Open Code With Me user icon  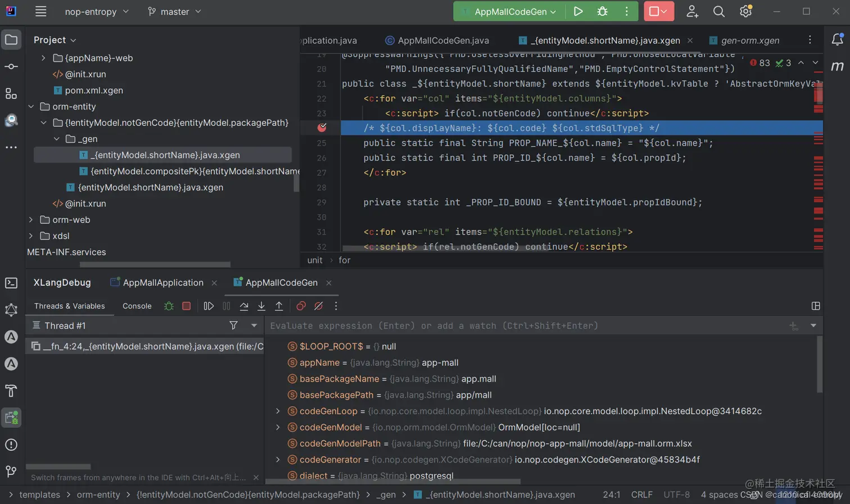coord(692,11)
